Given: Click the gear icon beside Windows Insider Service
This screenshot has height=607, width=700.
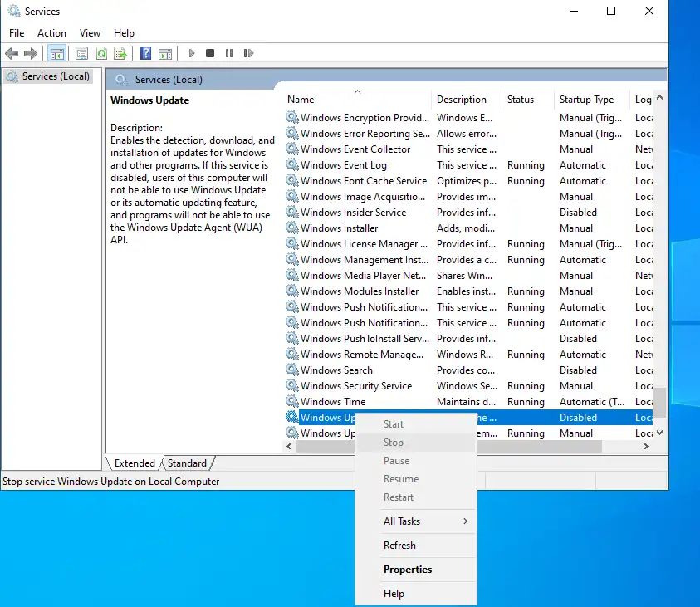Looking at the screenshot, I should coord(292,213).
